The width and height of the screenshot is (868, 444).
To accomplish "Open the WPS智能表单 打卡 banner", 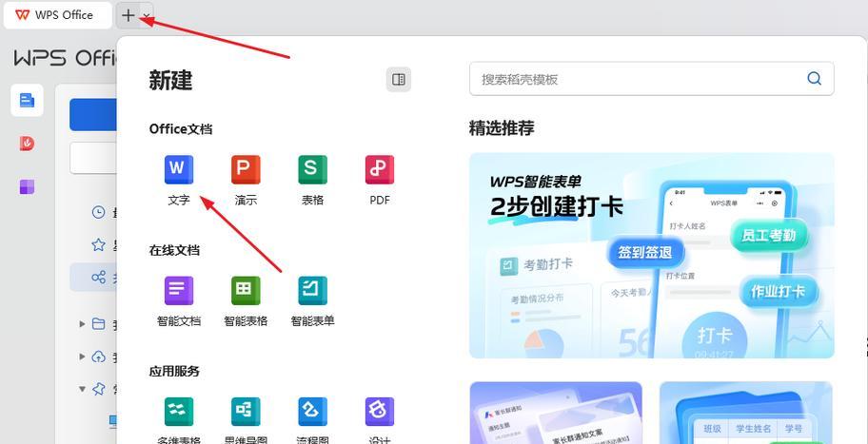I will tap(652, 256).
